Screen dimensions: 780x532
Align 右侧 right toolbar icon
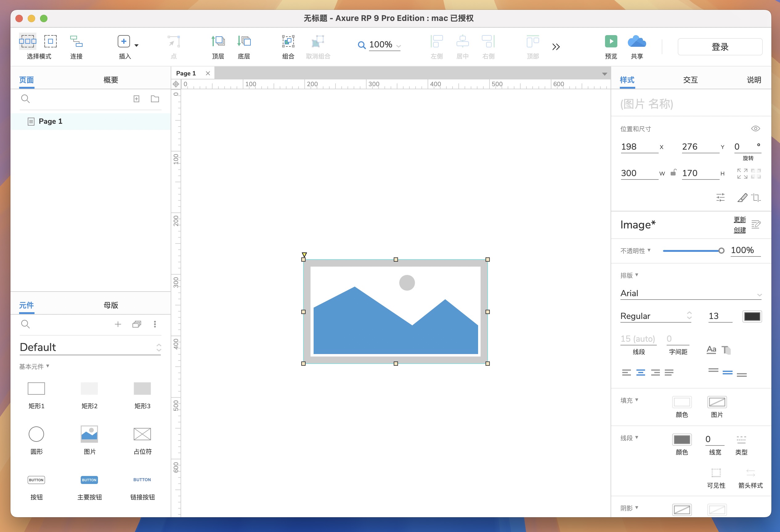[x=488, y=41]
